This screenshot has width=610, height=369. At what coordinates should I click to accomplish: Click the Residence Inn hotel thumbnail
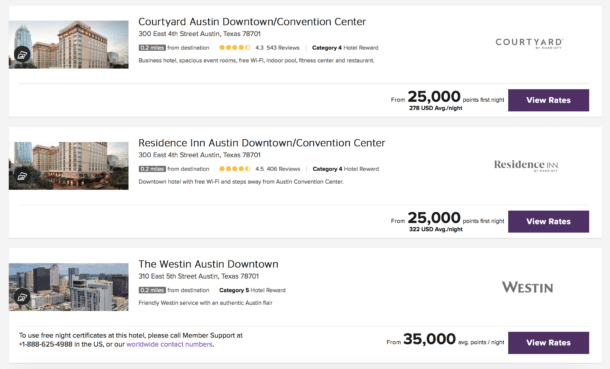(68, 166)
